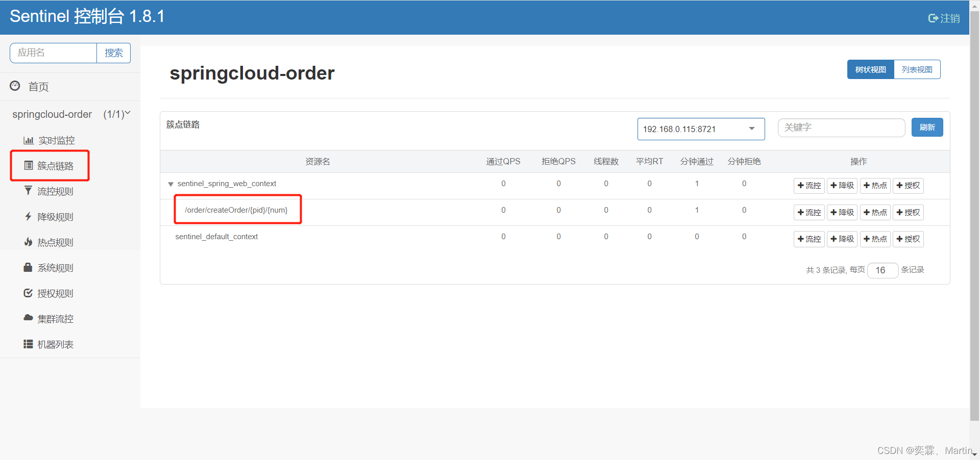Click the records-per-page field showing 16

pyautogui.click(x=883, y=270)
